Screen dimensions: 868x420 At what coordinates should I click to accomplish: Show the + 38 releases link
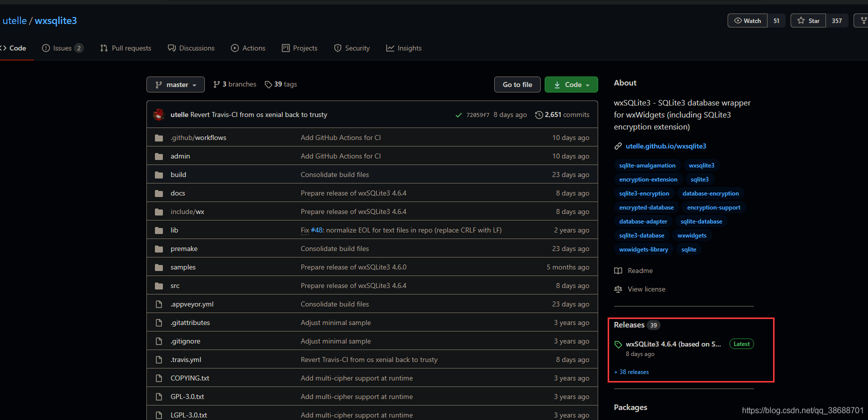click(632, 372)
